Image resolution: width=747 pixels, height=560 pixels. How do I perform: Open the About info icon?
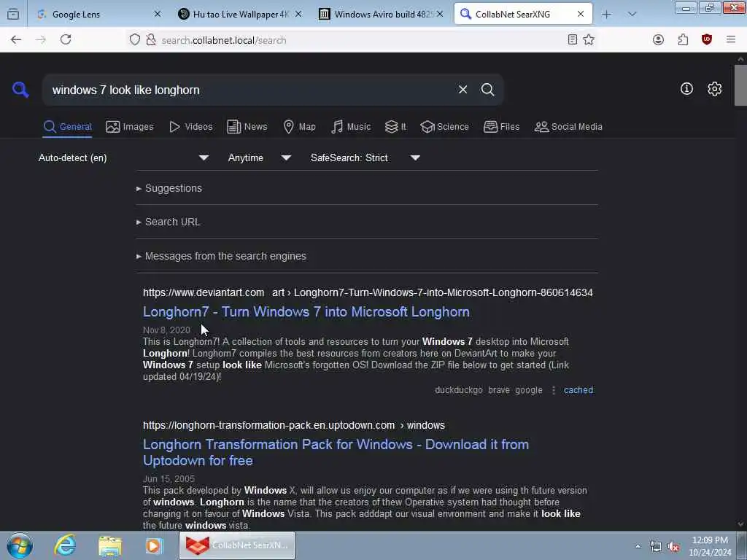coord(686,88)
